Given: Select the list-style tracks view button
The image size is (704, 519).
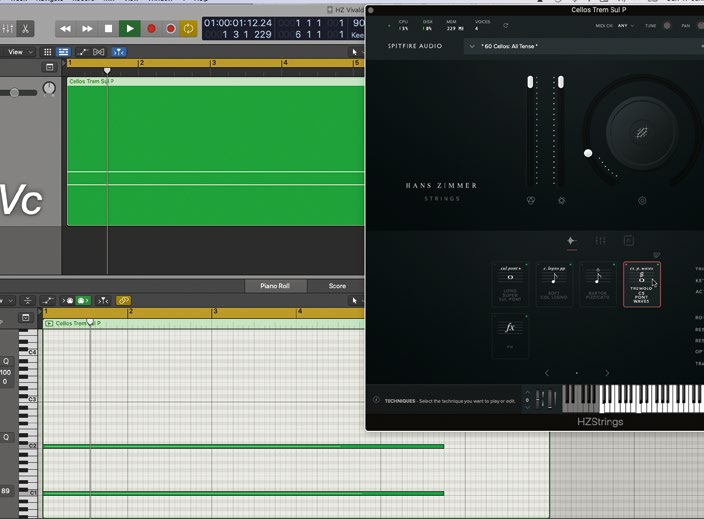Looking at the screenshot, I should [63, 52].
